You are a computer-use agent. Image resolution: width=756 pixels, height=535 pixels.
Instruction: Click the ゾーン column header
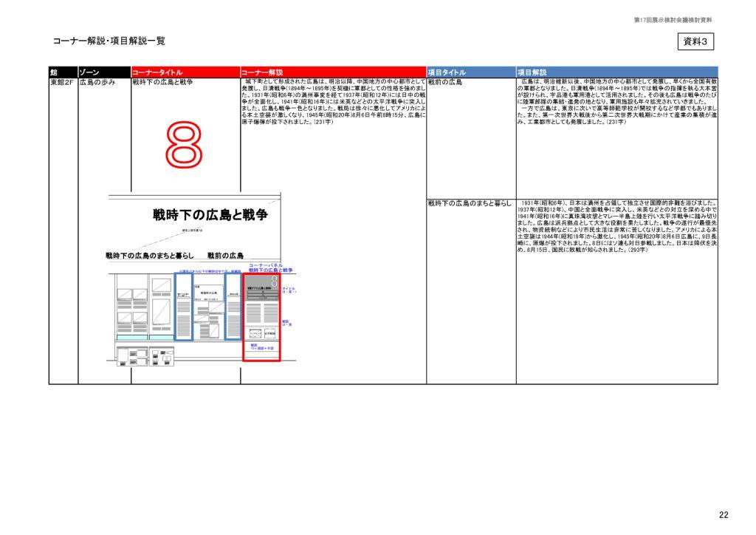pyautogui.click(x=90, y=72)
